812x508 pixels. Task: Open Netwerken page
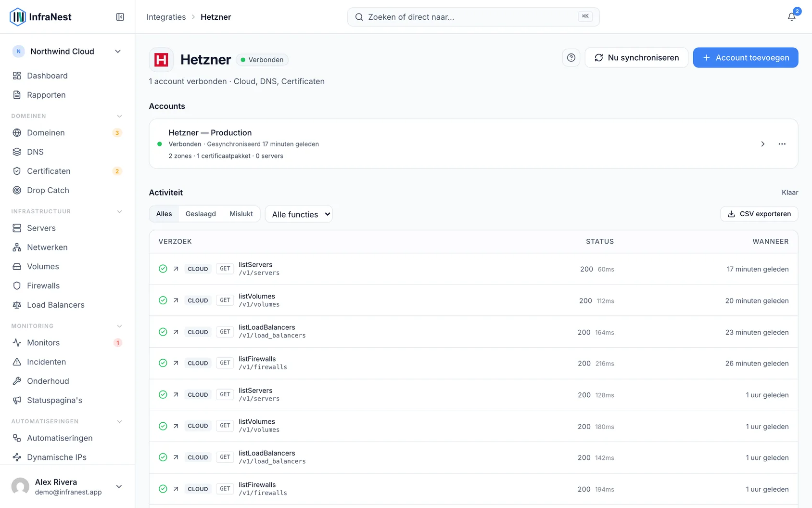pyautogui.click(x=67, y=247)
